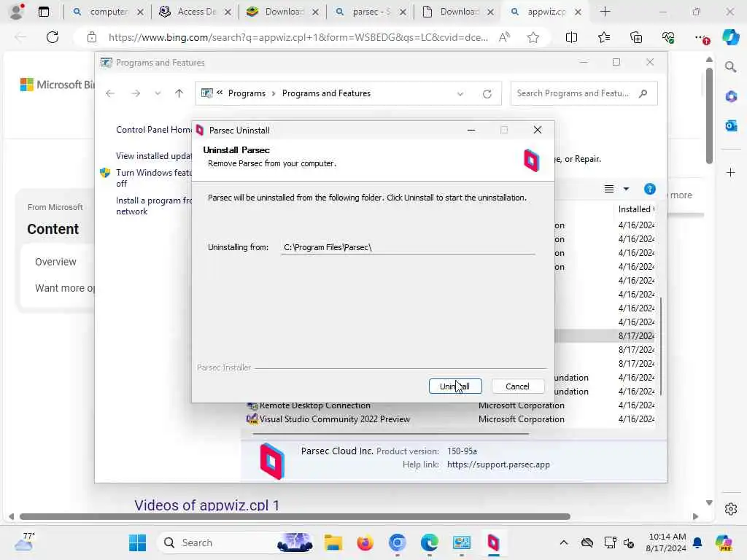Open the view options dropdown arrow
747x560 pixels.
coord(626,189)
